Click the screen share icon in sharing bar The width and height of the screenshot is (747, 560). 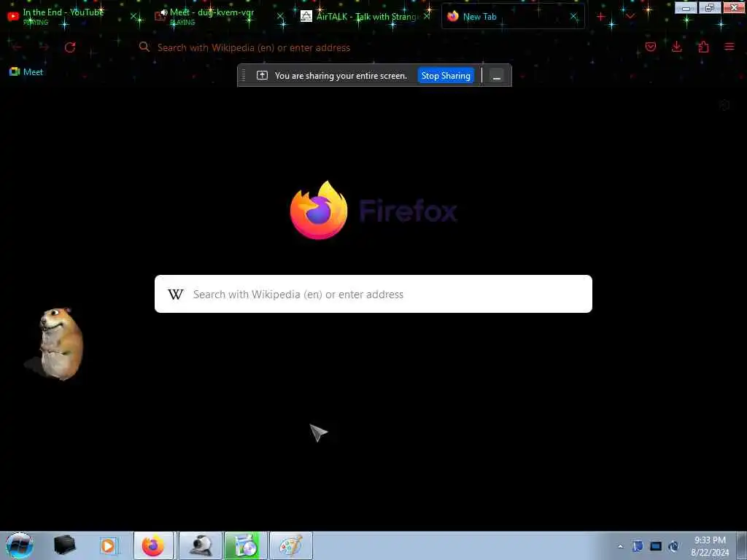click(x=262, y=75)
